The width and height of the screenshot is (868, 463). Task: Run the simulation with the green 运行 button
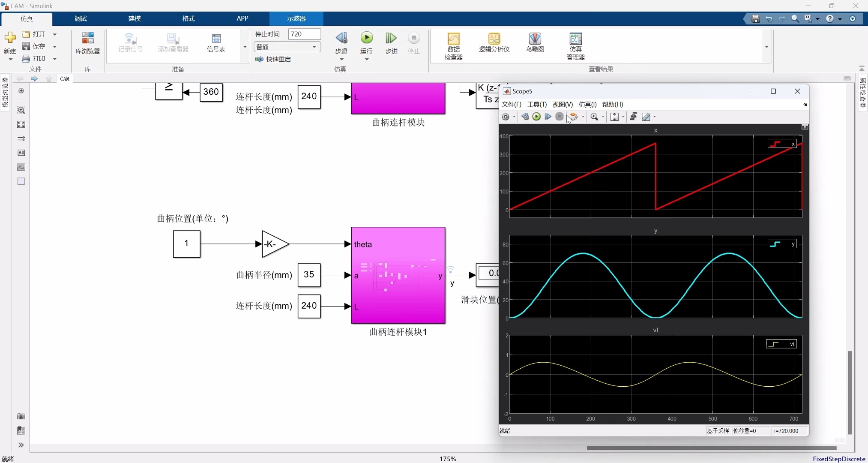(x=366, y=38)
